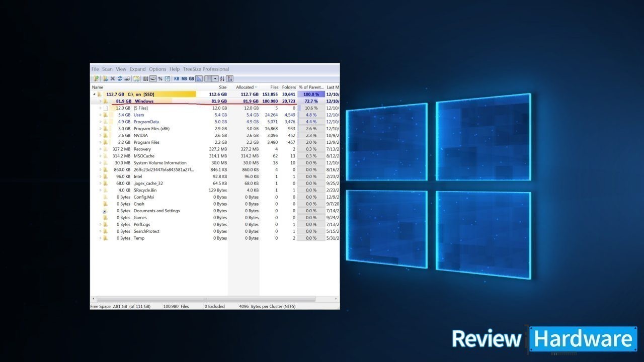Select the Documents and Settings row
The image size is (644, 362).
[215, 211]
